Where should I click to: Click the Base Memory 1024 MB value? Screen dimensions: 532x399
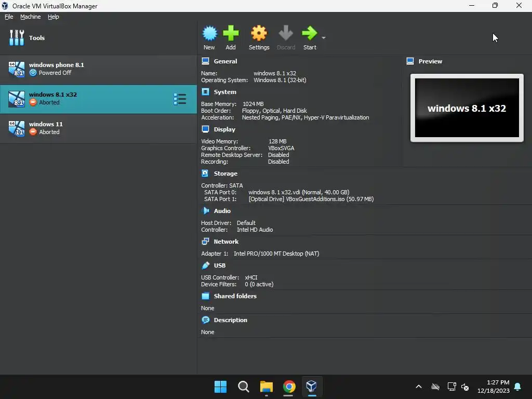pos(253,104)
